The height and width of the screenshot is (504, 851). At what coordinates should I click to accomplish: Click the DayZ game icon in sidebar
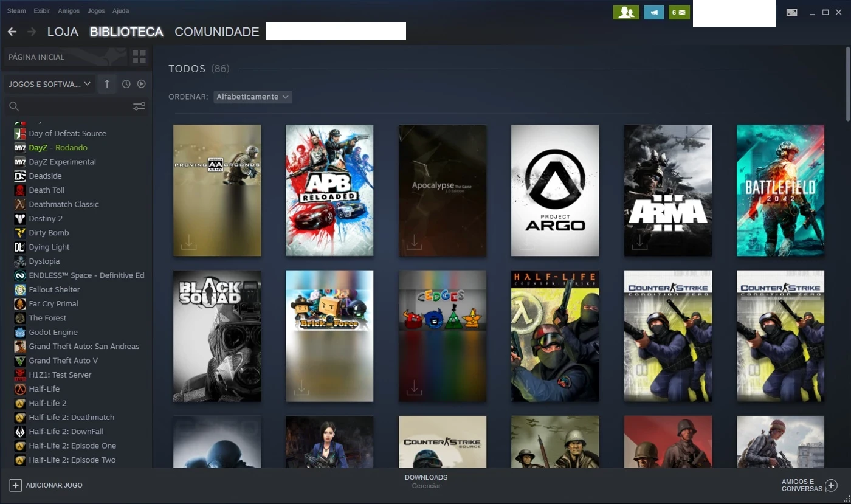20,148
